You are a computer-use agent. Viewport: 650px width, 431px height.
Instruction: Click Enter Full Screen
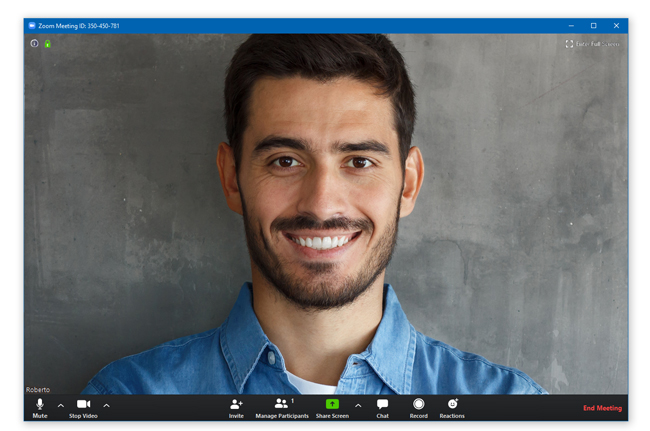pyautogui.click(x=592, y=44)
